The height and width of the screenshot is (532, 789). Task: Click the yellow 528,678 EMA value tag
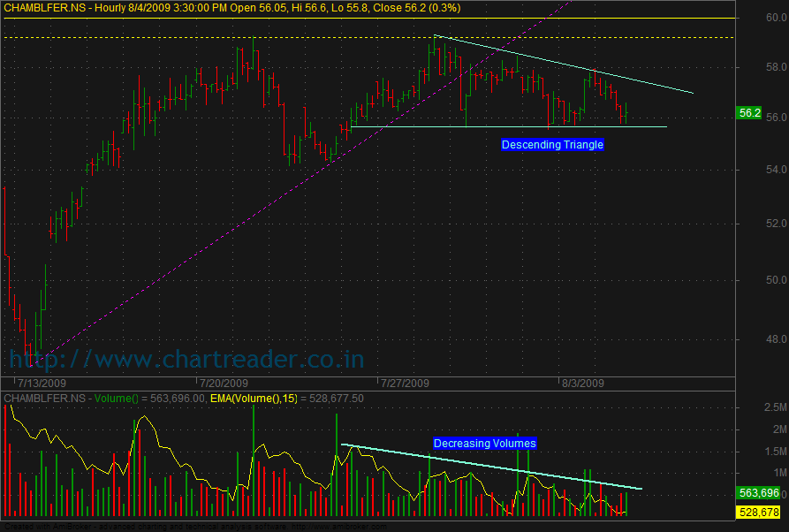pos(758,513)
